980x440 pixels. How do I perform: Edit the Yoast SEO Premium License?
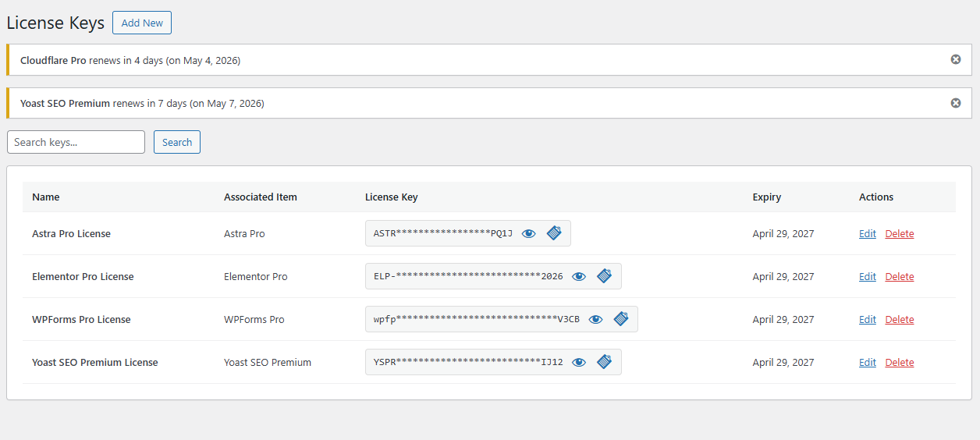[868, 362]
